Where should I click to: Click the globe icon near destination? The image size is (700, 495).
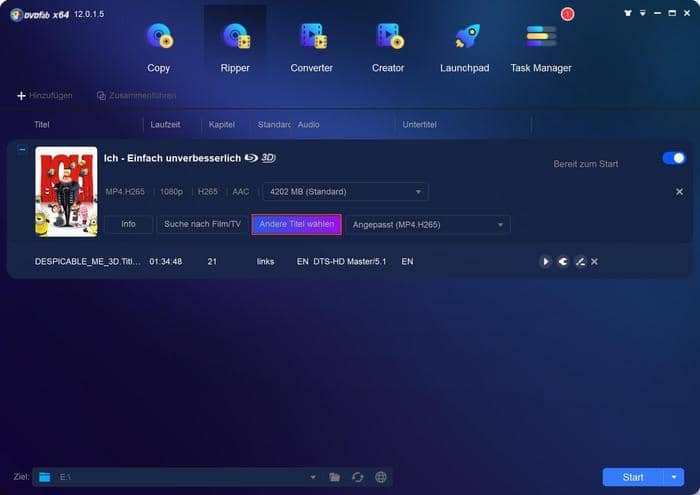[x=381, y=477]
